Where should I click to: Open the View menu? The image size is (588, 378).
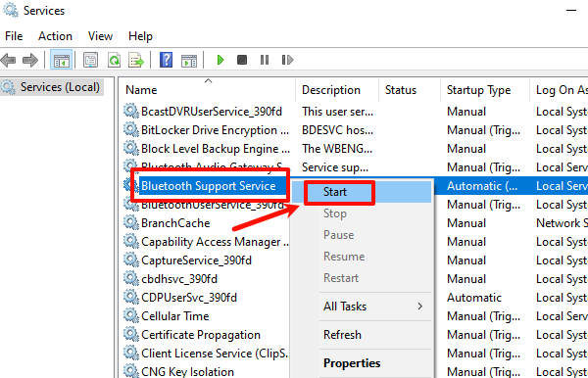pyautogui.click(x=100, y=36)
